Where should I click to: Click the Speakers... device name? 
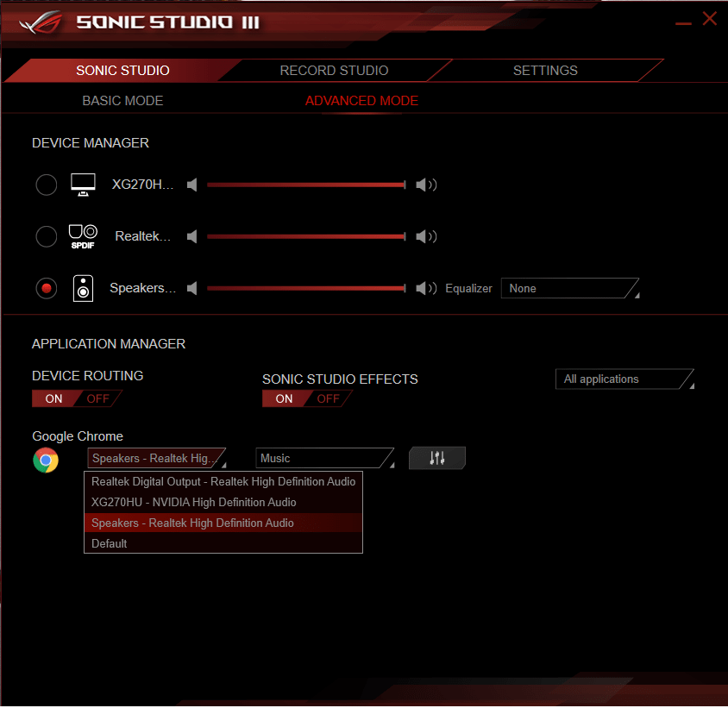click(142, 288)
